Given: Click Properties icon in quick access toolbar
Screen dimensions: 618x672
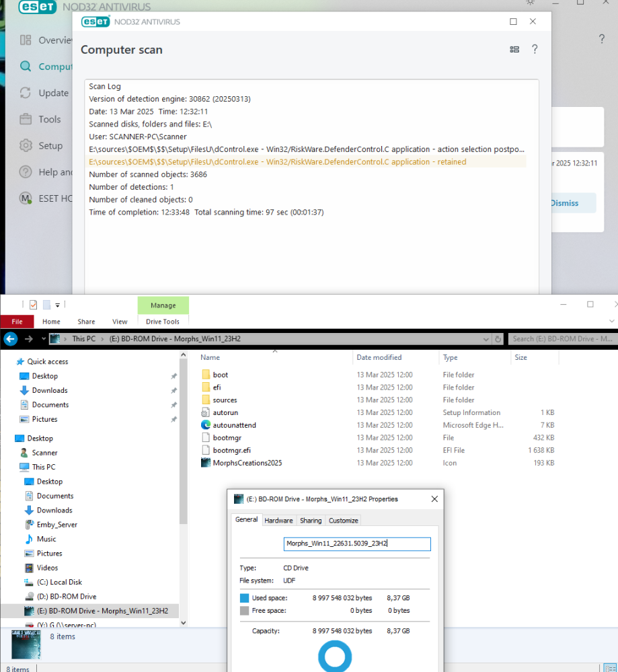Looking at the screenshot, I should click(34, 305).
